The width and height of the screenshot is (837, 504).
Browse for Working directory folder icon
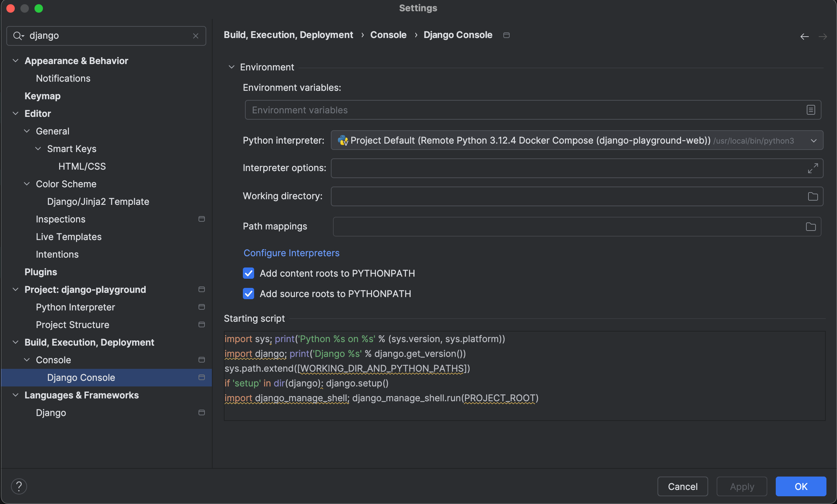[813, 196]
